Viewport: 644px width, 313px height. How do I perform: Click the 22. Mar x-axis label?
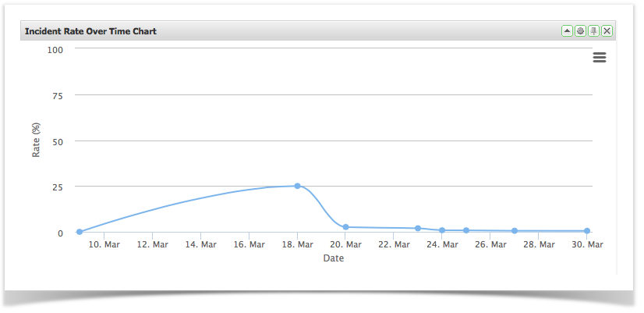394,245
